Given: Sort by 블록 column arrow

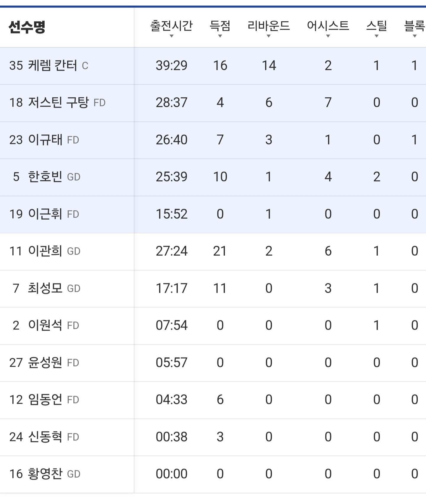Looking at the screenshot, I should click(x=414, y=36).
